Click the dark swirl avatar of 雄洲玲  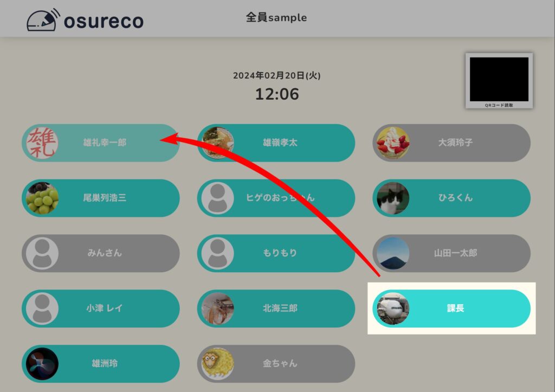[42, 364]
